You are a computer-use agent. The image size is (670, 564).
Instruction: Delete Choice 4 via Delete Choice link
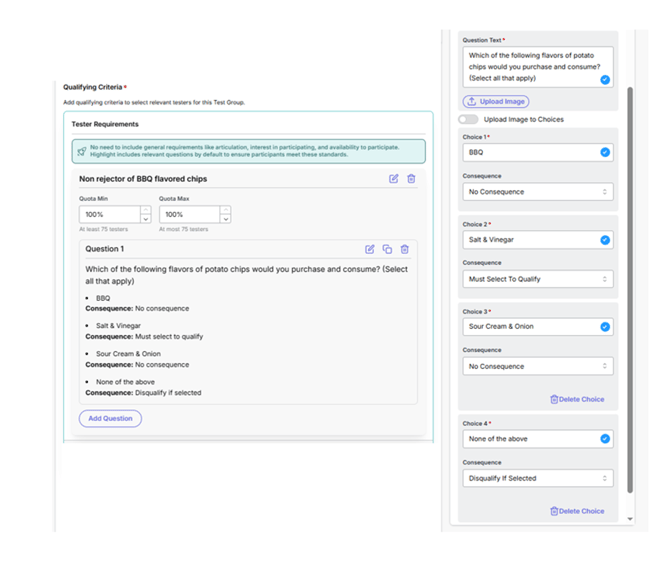(x=577, y=511)
